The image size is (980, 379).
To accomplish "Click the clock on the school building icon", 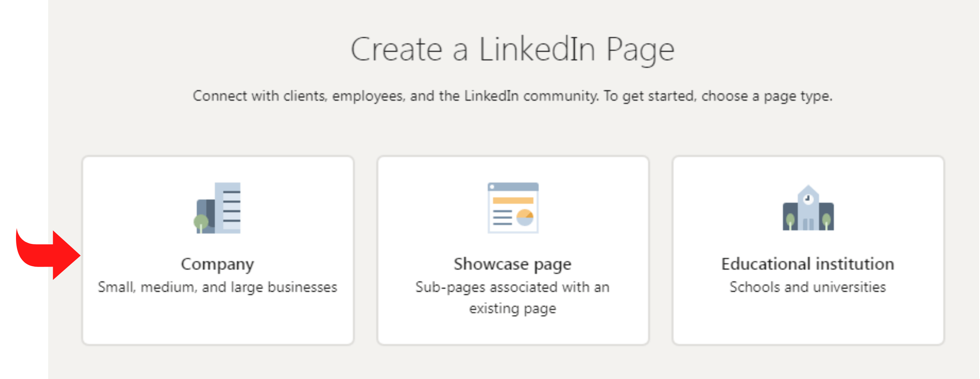I will pos(808,199).
